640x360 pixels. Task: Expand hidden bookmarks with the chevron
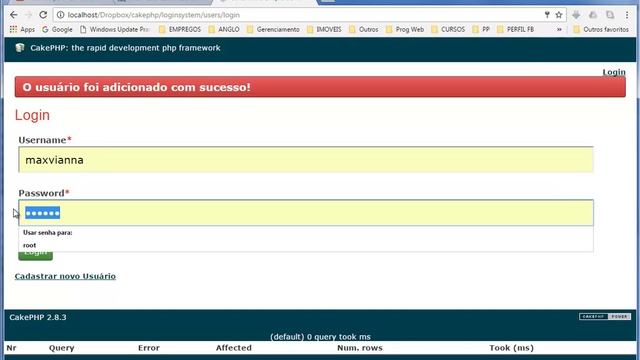[x=559, y=29]
